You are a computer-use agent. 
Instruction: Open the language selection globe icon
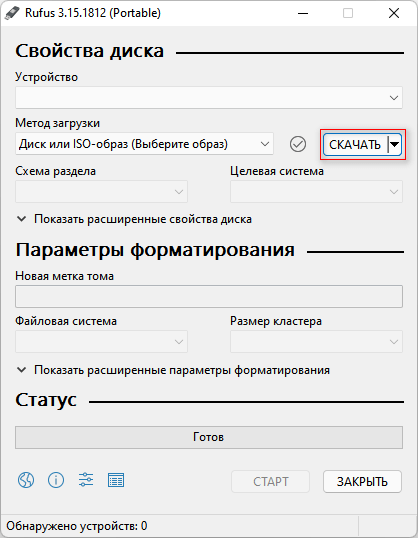[x=26, y=480]
